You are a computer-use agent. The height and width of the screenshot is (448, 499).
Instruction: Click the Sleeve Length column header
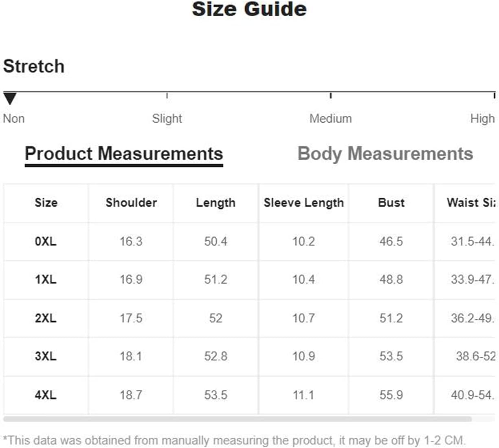304,203
